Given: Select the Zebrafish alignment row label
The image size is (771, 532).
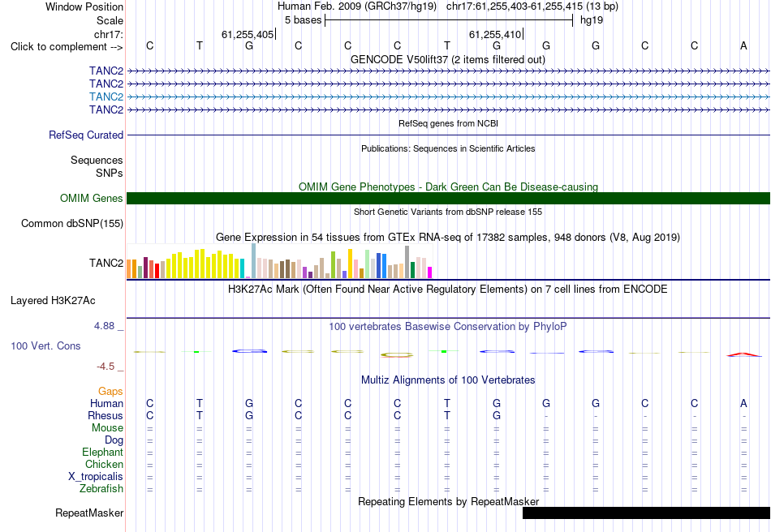Looking at the screenshot, I should click(x=101, y=489).
